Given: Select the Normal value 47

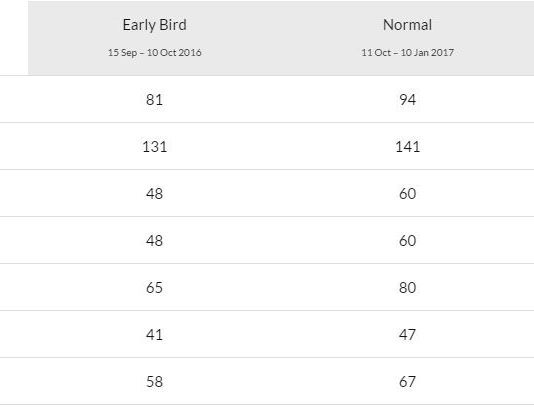Looking at the screenshot, I should point(407,335).
